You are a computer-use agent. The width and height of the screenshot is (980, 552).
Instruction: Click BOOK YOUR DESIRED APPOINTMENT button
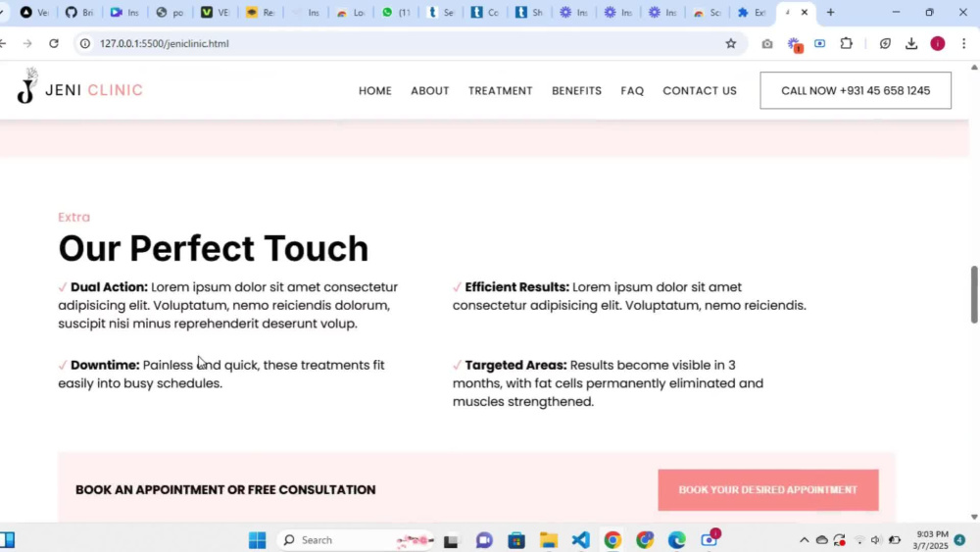tap(768, 490)
